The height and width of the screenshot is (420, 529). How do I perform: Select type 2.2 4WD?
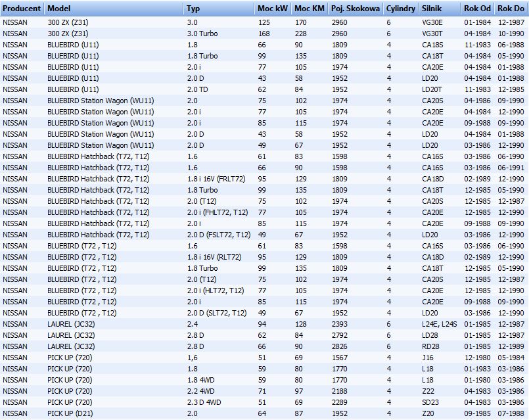pyautogui.click(x=200, y=391)
